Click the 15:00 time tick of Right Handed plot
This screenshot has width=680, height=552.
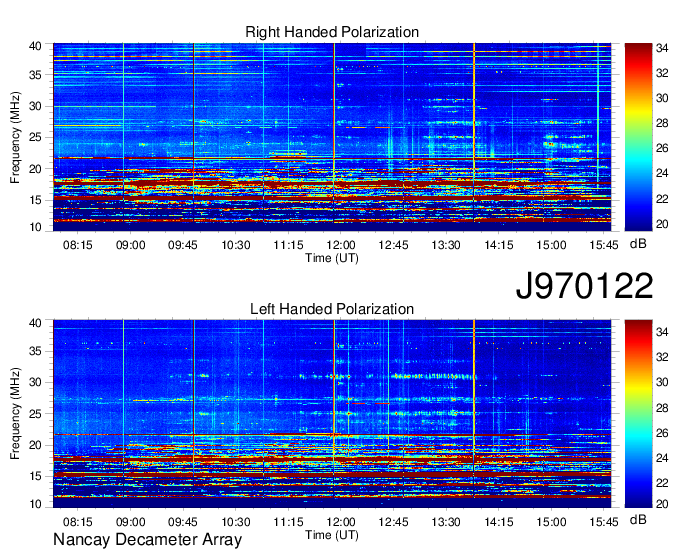click(x=551, y=245)
